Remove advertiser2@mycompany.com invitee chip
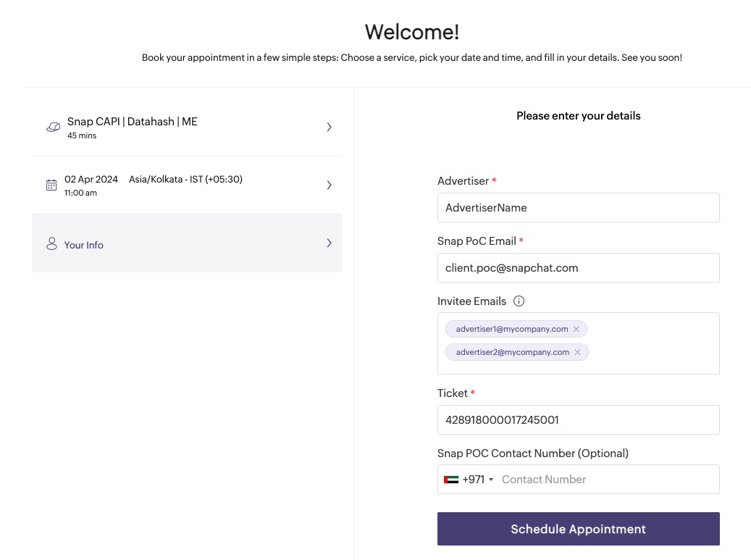Screen dimensions: 751x560 coord(578,352)
